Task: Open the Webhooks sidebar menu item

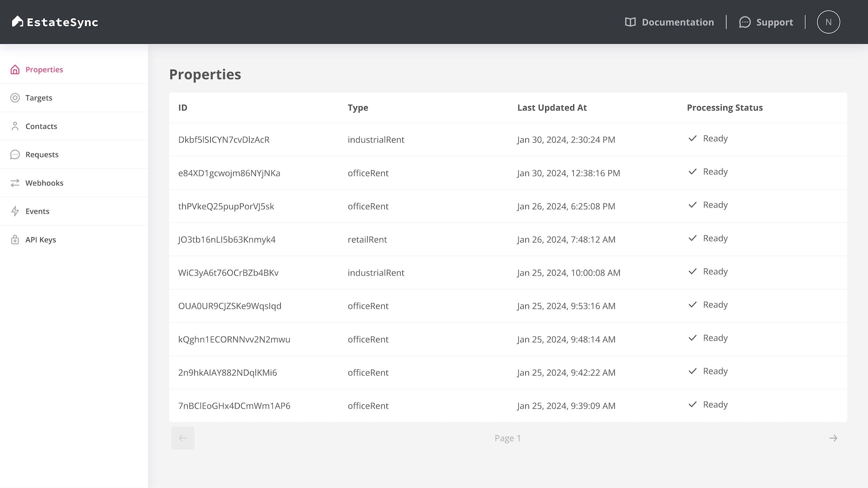Action: [44, 183]
